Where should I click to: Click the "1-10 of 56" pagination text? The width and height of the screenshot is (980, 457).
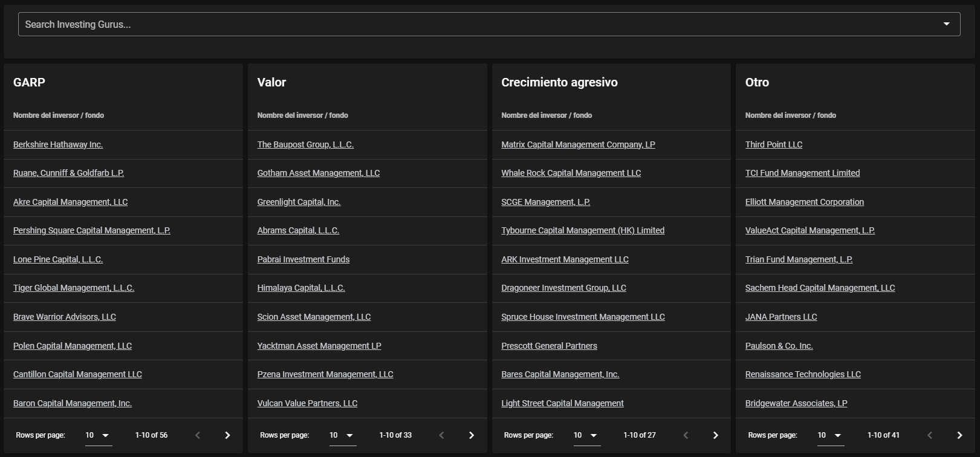151,435
